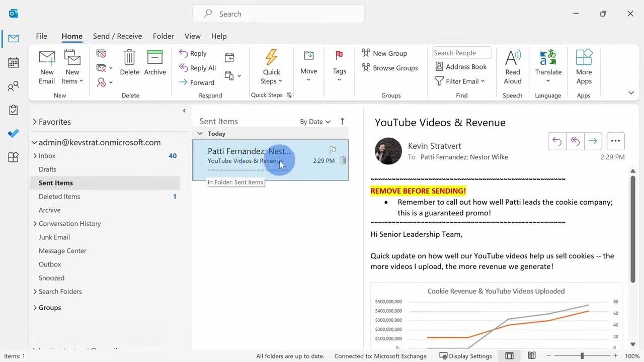The image size is (644, 362).
Task: Open the Folder tab
Action: [164, 36]
